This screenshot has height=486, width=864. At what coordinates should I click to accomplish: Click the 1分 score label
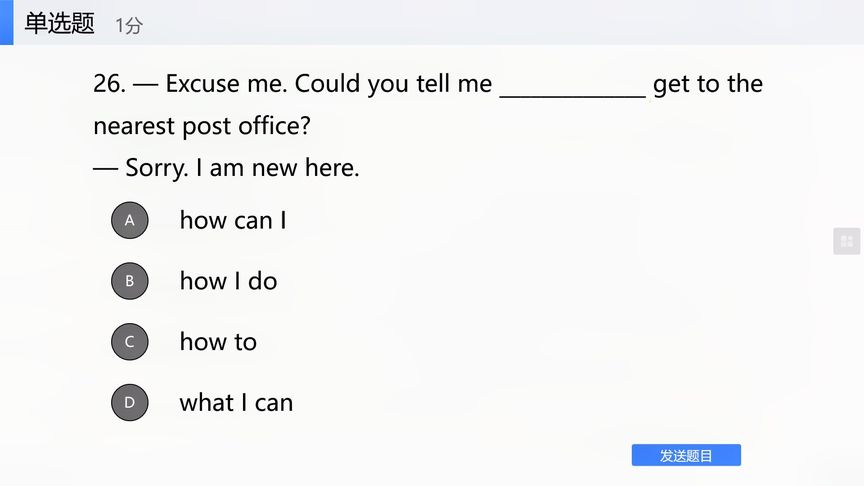[x=129, y=25]
